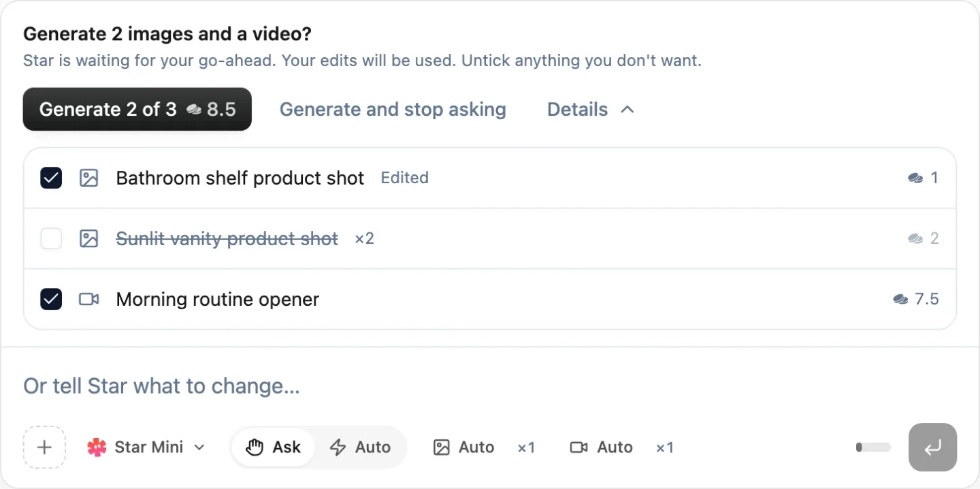Click the 1 credit cost on Bathroom shelf row
980x489 pixels.
tap(924, 178)
